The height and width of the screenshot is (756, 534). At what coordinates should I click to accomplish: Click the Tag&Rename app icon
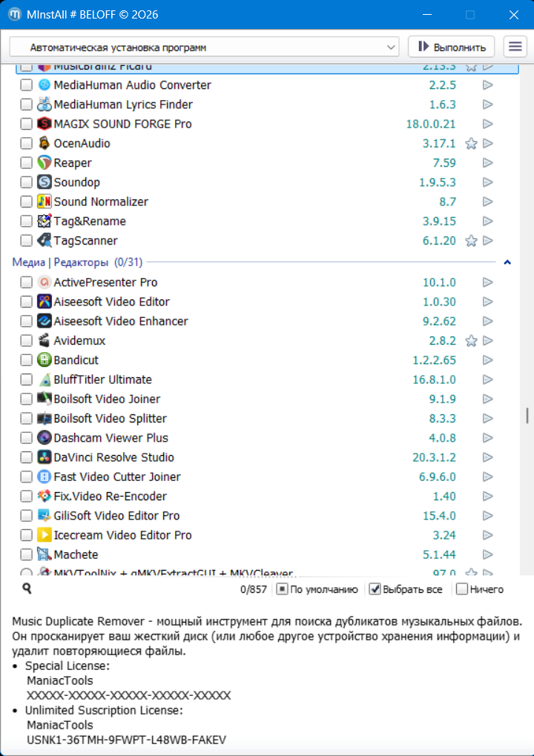(44, 222)
